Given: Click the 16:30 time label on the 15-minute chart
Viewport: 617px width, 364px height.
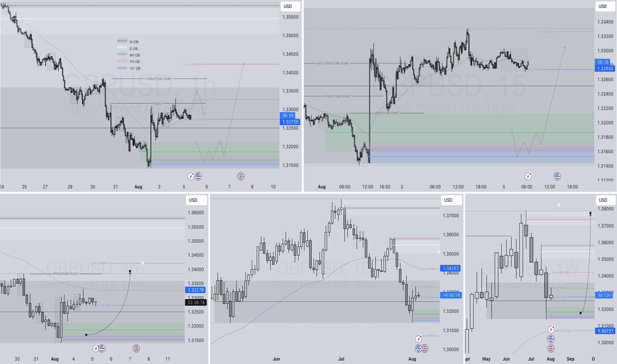Looking at the screenshot, I should pyautogui.click(x=385, y=187).
